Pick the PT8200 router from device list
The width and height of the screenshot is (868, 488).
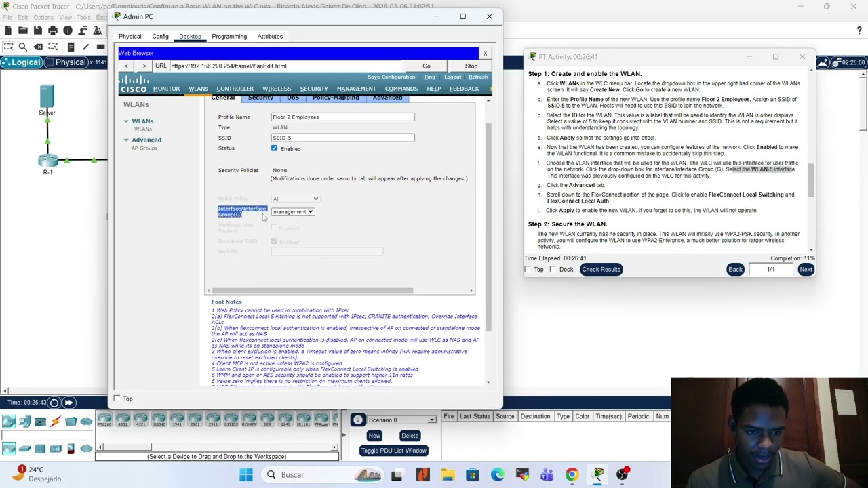point(104,420)
